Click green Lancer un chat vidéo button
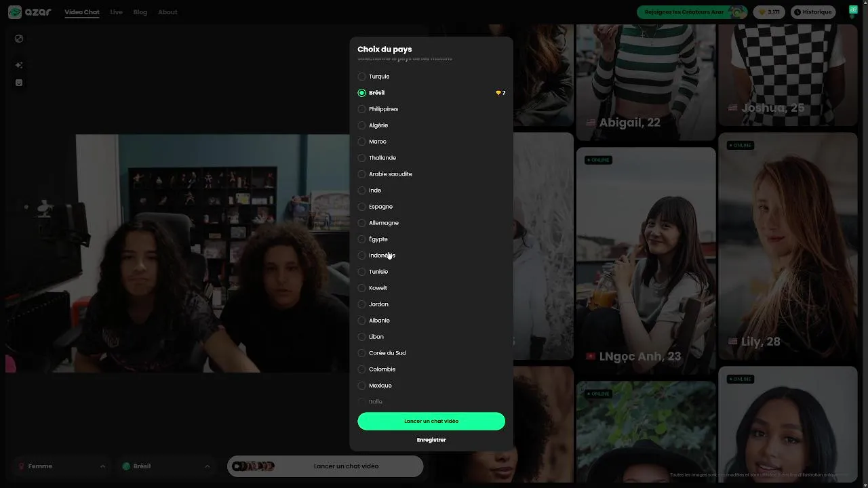This screenshot has width=868, height=488. (431, 421)
